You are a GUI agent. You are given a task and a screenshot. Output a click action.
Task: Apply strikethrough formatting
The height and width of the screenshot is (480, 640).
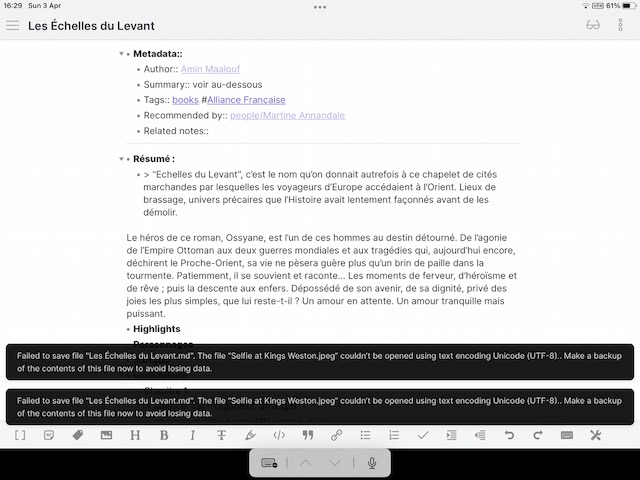pos(222,435)
